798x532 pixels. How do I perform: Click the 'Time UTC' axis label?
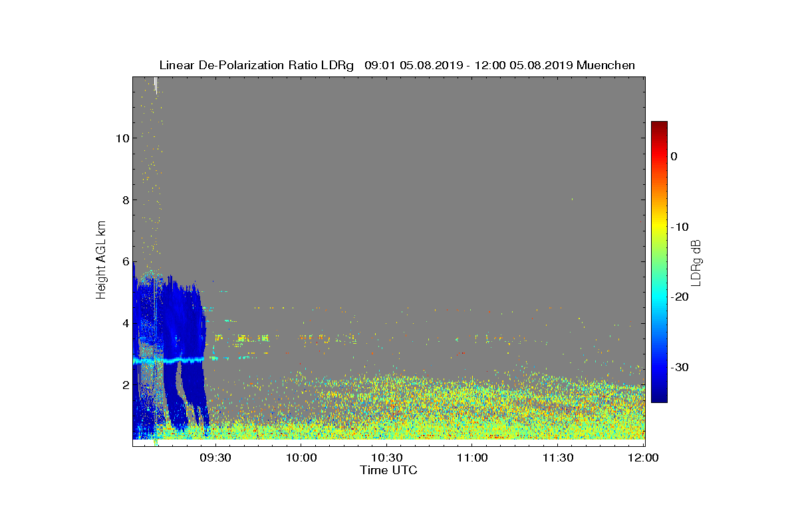click(x=388, y=470)
